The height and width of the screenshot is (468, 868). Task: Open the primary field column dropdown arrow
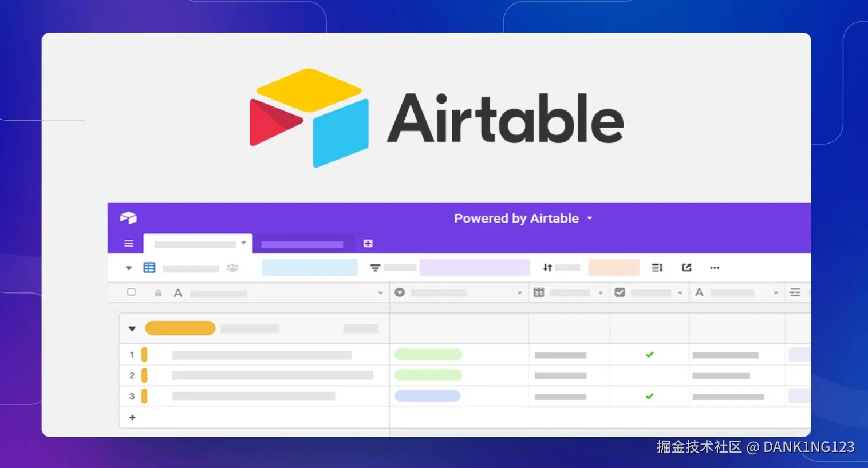point(380,293)
